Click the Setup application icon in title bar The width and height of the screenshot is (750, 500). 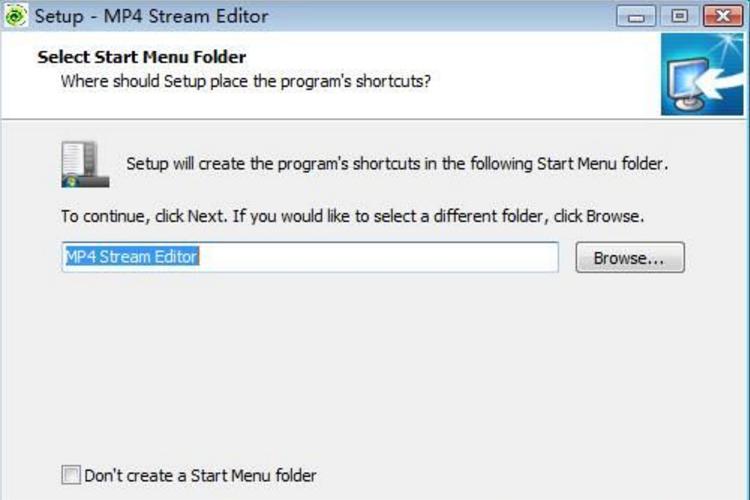coord(16,16)
